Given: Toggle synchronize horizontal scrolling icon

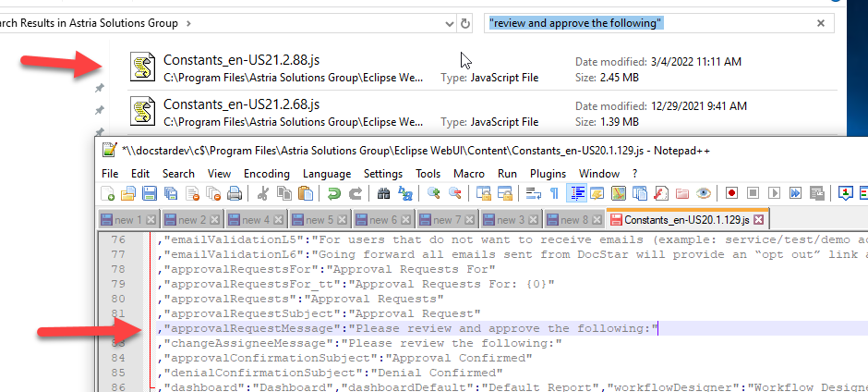Looking at the screenshot, I should click(x=505, y=193).
